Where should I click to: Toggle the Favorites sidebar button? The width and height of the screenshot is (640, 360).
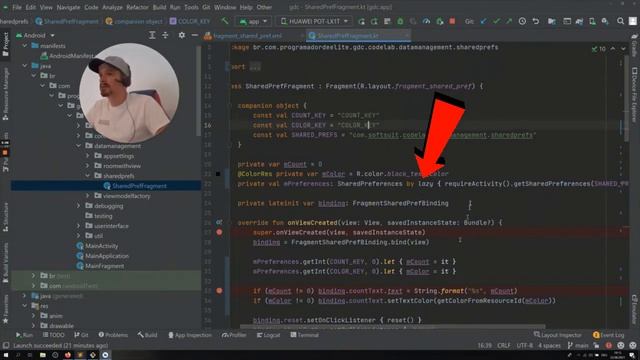[5, 309]
